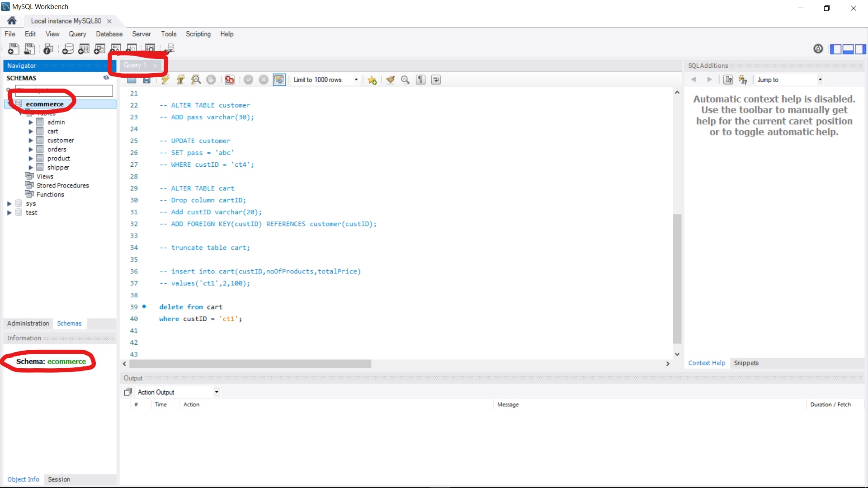Open the schema inspector toolbar icon
868x488 pixels.
click(x=48, y=49)
